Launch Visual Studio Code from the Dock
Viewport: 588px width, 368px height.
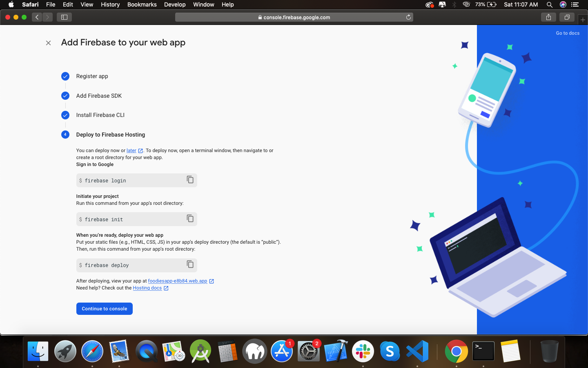point(417,351)
